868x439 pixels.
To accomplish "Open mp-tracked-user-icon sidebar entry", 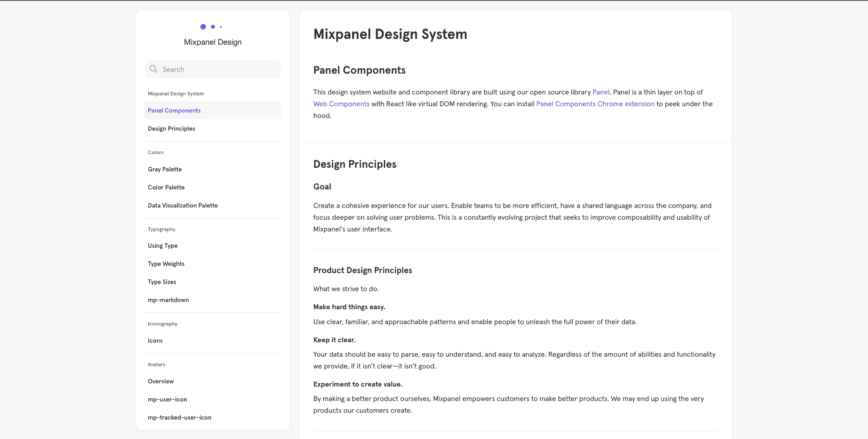I will coord(213,417).
